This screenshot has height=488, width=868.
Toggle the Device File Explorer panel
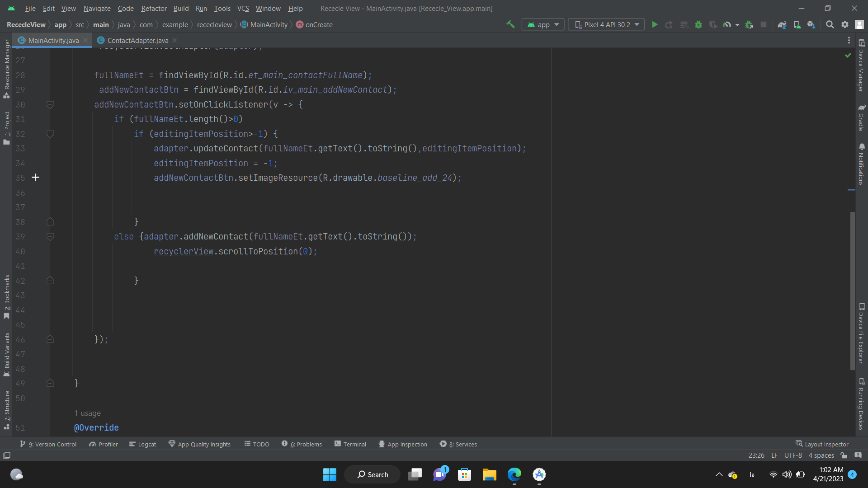click(x=861, y=333)
